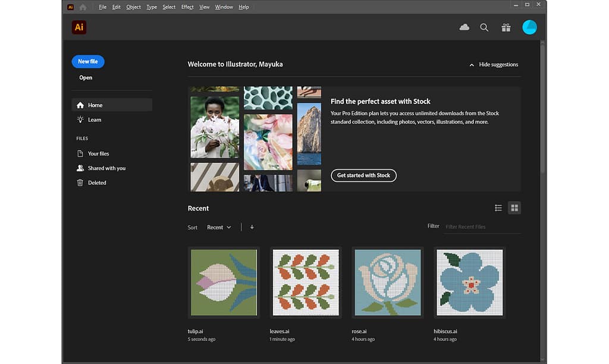Open the Recent sort dropdown
Viewport: 609px width, 364px height.
point(219,227)
